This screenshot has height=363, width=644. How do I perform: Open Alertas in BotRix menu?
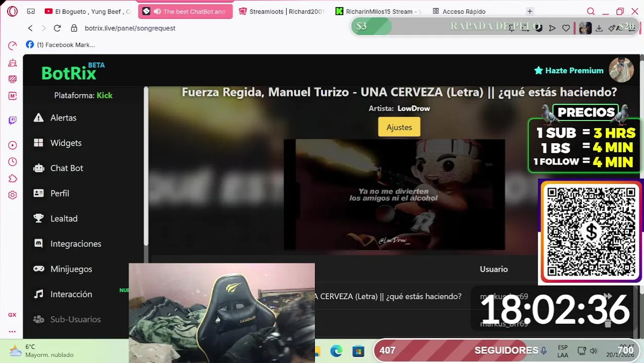tap(63, 118)
